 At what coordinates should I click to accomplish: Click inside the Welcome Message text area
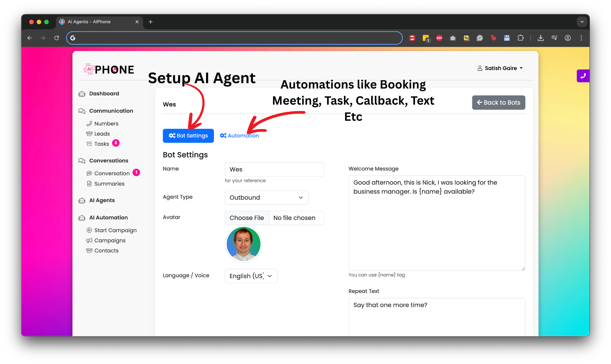pos(437,223)
